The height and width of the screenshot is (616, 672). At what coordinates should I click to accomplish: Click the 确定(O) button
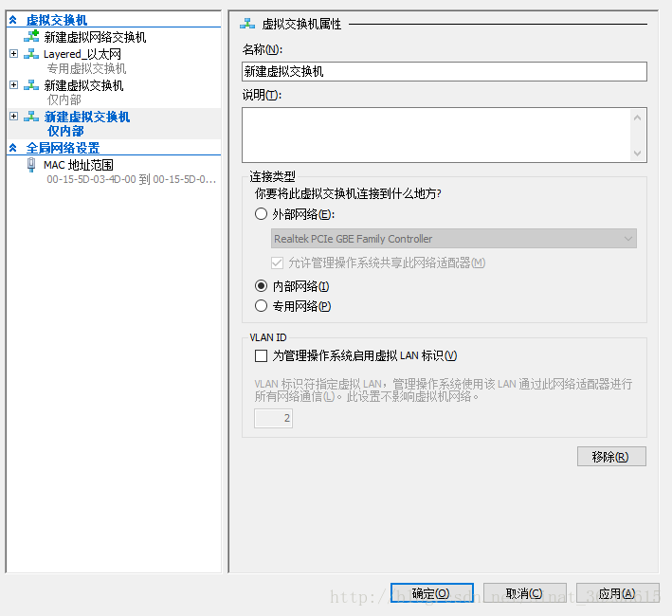tap(431, 593)
